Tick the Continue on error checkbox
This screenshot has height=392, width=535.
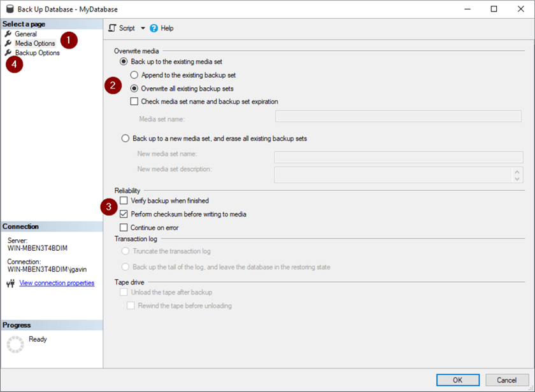pyautogui.click(x=124, y=227)
